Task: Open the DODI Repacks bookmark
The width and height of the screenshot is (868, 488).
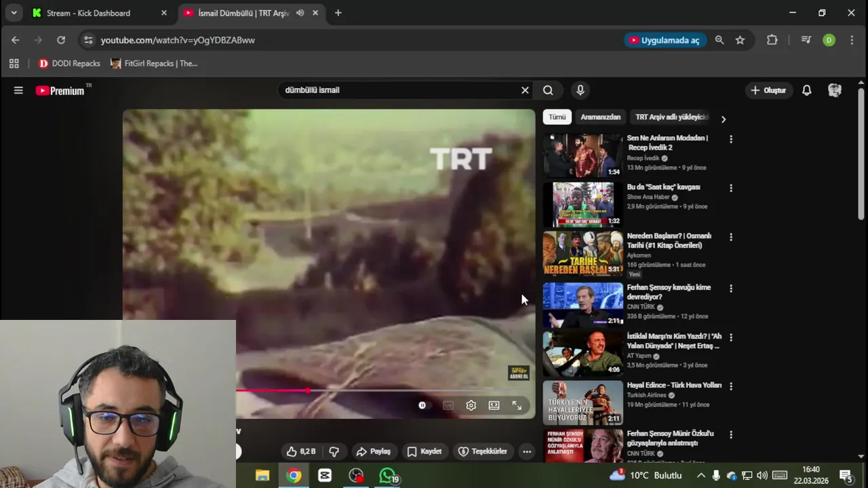Action: click(x=69, y=64)
